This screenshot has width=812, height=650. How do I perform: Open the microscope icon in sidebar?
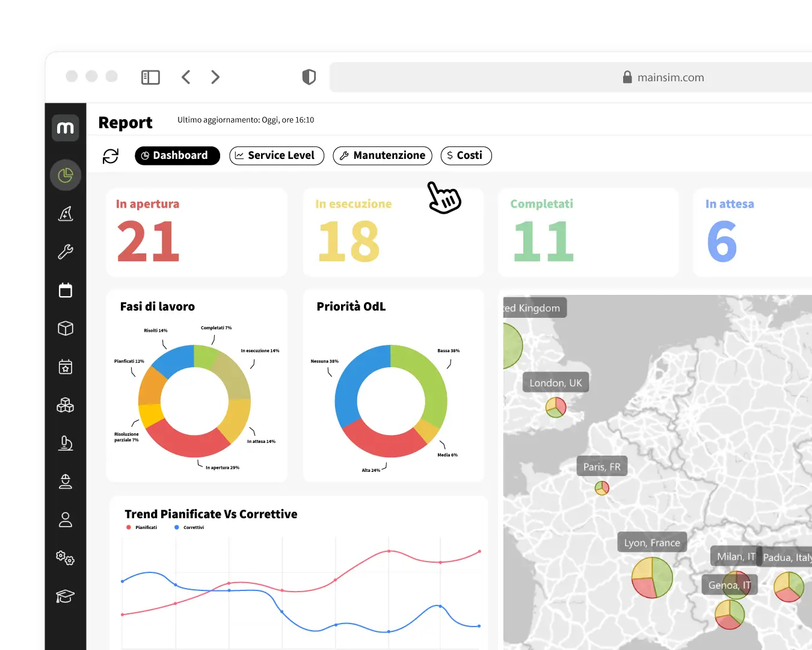(x=65, y=444)
